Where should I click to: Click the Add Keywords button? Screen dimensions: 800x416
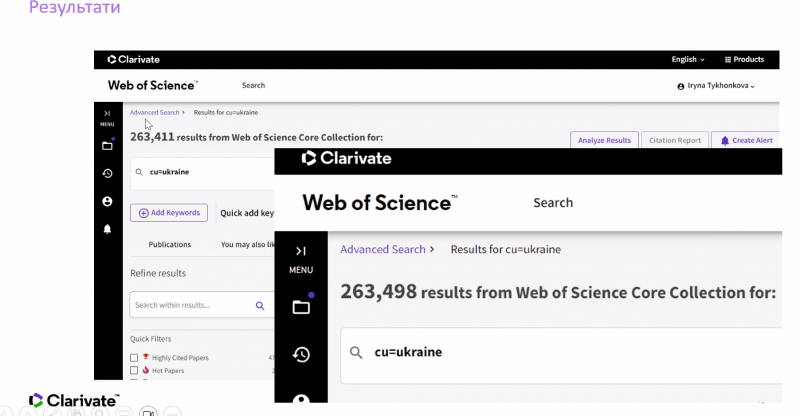coord(169,213)
